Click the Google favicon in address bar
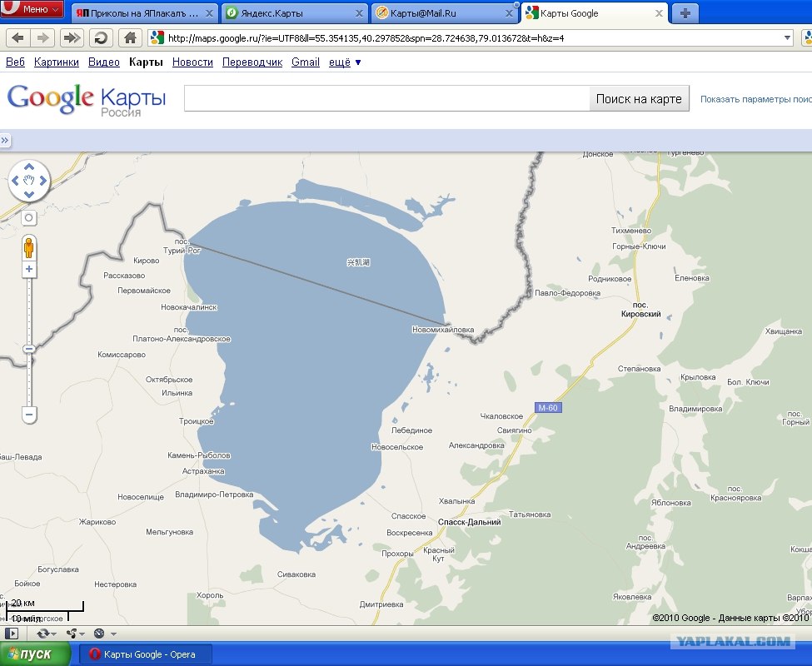The image size is (812, 666). click(157, 37)
